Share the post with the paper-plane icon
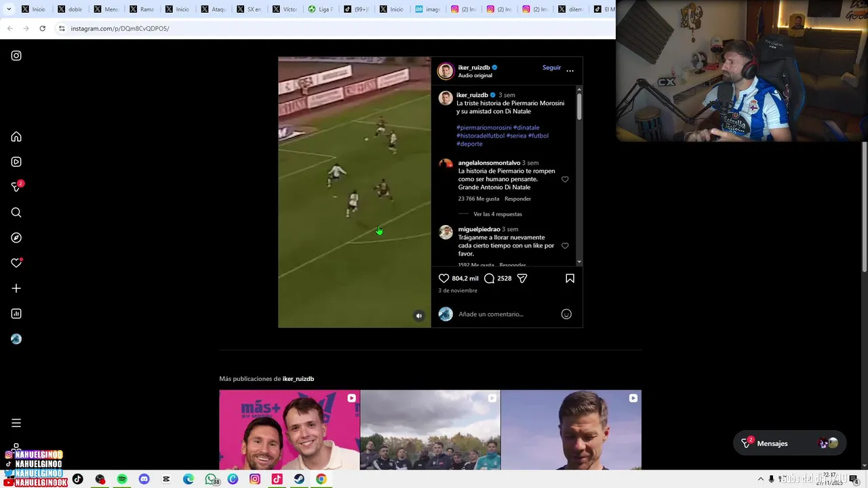 [x=522, y=279]
